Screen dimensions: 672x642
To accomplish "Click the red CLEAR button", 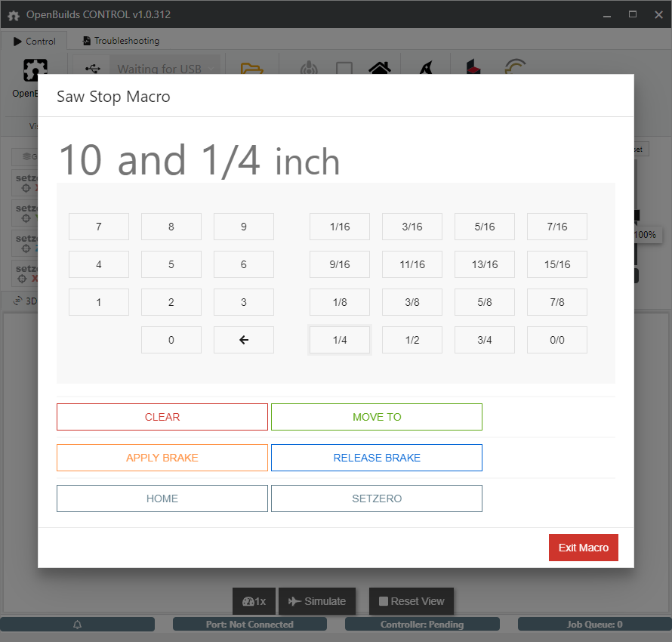I will pyautogui.click(x=162, y=417).
